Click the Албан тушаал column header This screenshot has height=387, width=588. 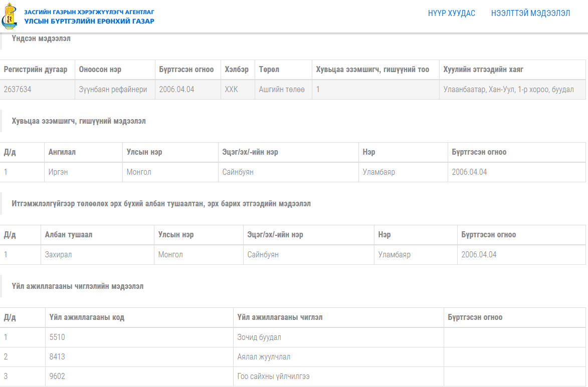click(x=69, y=235)
